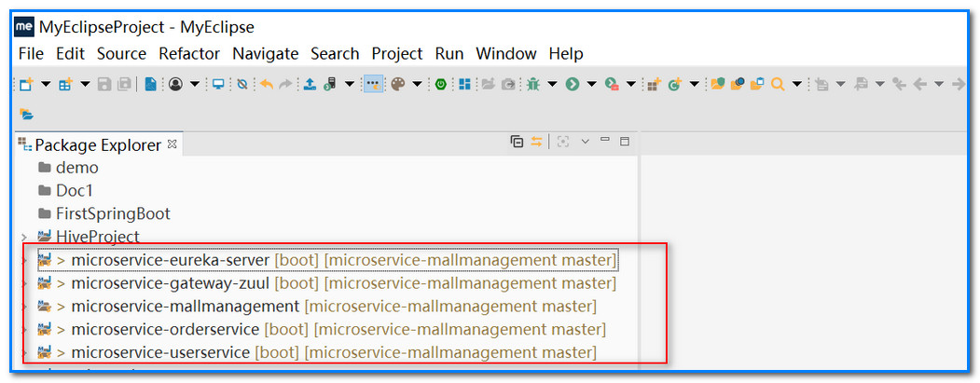980x383 pixels.
Task: Open the Search menu
Action: (x=335, y=54)
